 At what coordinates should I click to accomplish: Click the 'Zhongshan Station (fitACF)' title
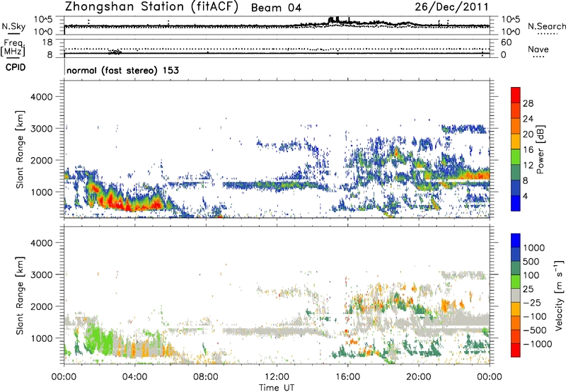[x=151, y=7]
